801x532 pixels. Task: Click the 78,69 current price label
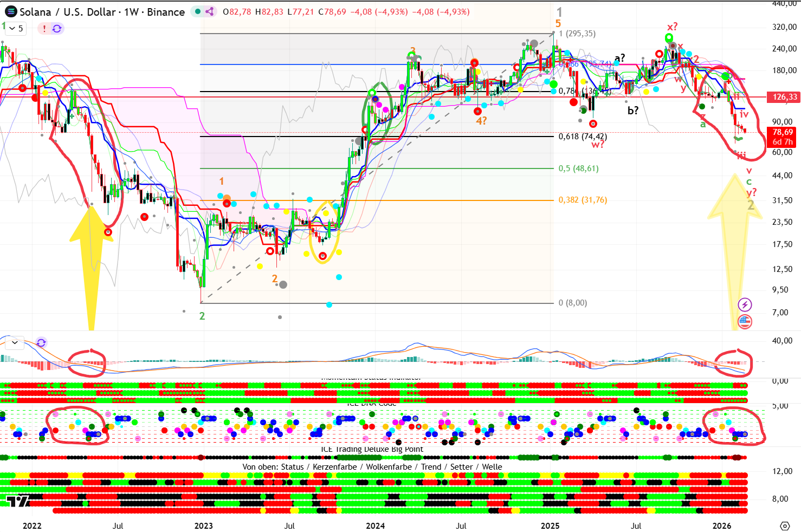pos(783,132)
